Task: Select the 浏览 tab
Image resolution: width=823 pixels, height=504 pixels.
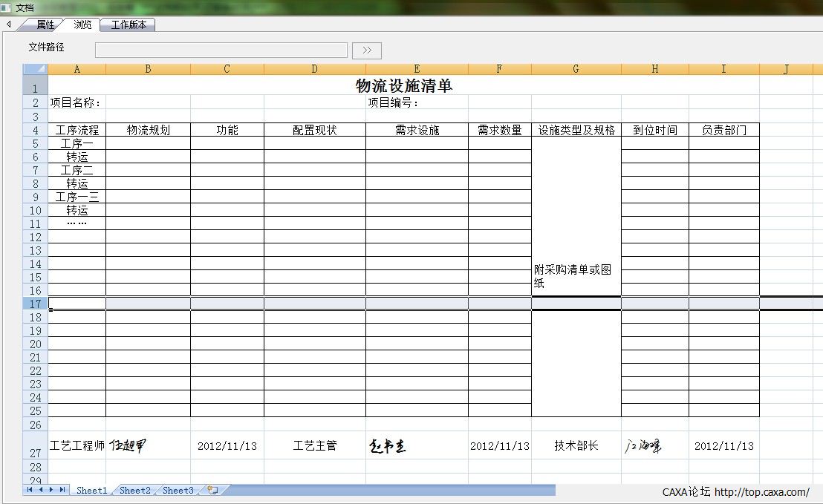Action: tap(82, 24)
